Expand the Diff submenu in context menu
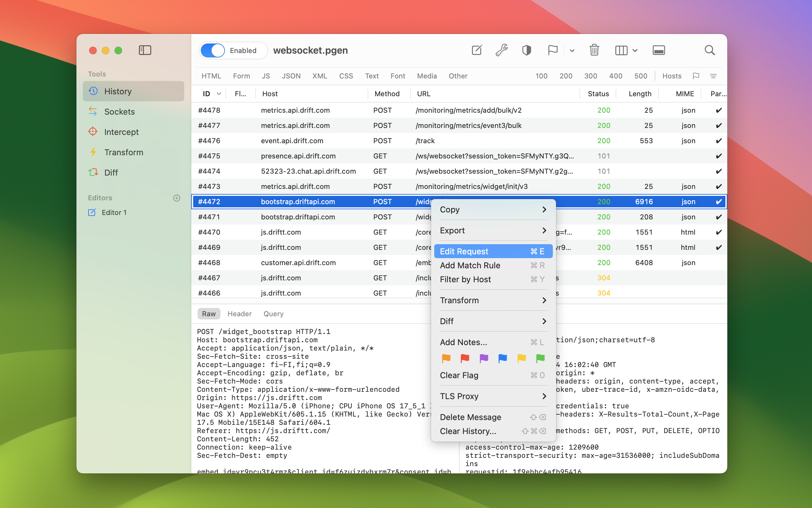The image size is (812, 508). [493, 321]
